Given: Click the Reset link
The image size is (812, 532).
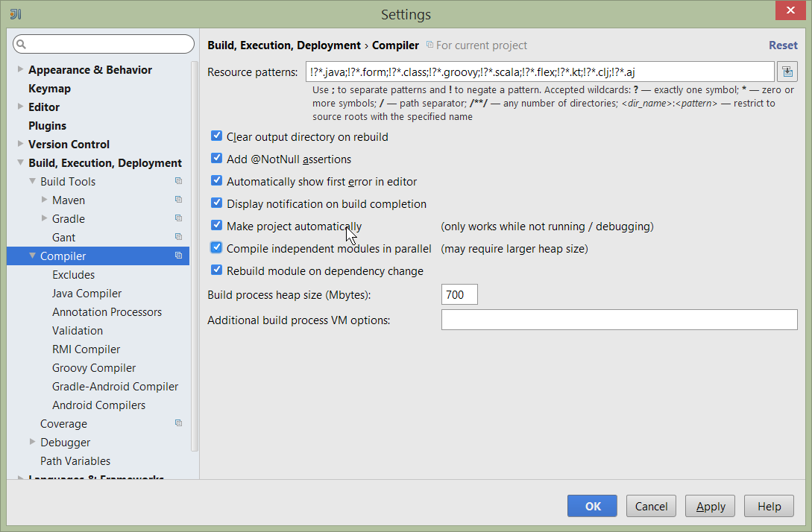Looking at the screenshot, I should click(783, 45).
